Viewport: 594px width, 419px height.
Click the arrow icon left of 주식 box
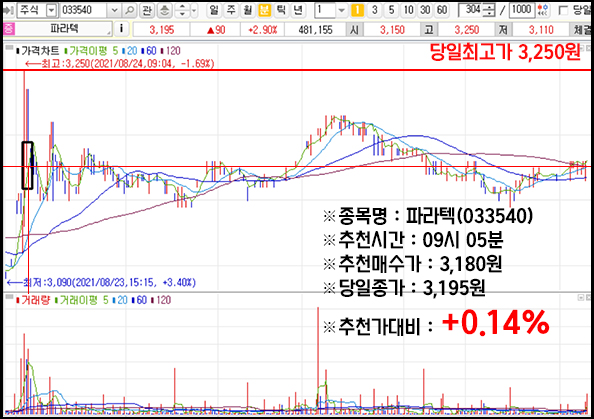click(x=8, y=10)
